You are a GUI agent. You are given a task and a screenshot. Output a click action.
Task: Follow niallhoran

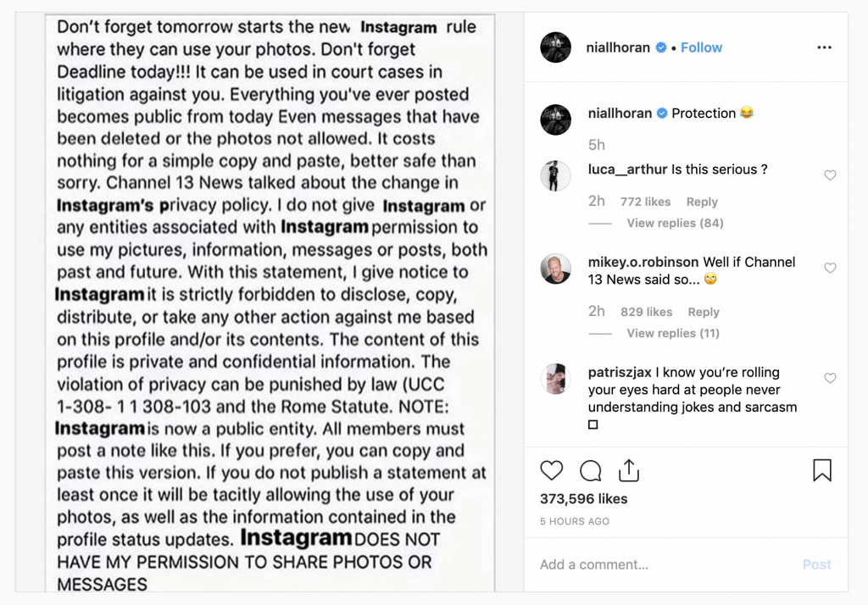tap(701, 47)
